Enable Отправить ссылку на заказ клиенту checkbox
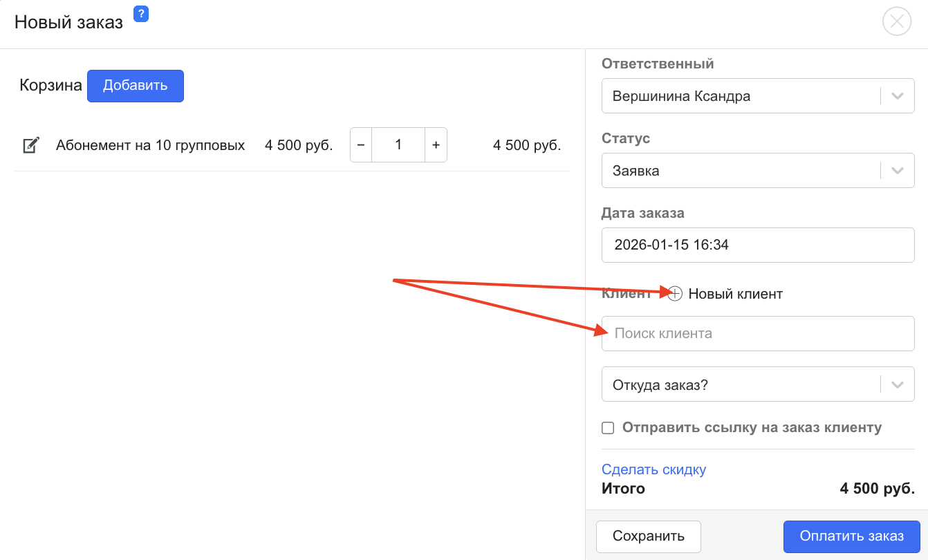The image size is (928, 560). tap(608, 428)
